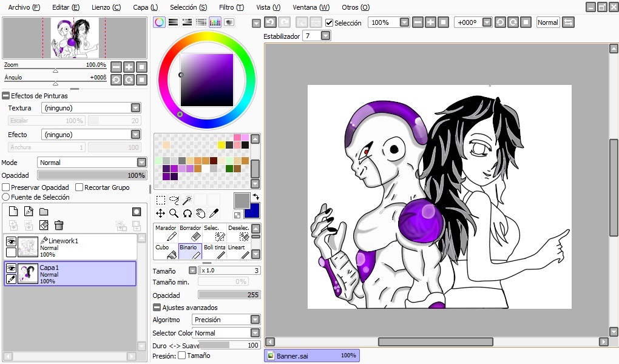
Task: Open the zoom 100% dropdown in toolbar
Action: tap(405, 22)
